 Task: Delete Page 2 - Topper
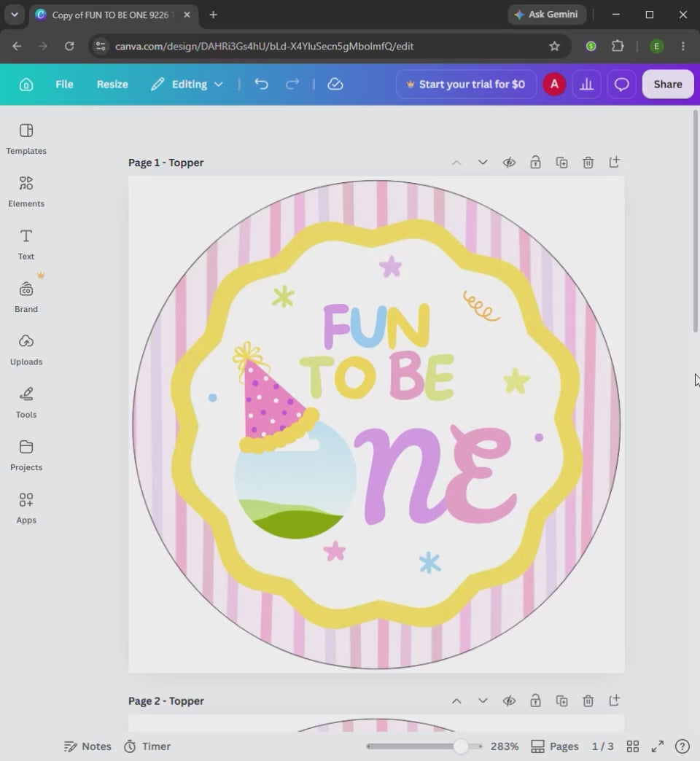588,700
